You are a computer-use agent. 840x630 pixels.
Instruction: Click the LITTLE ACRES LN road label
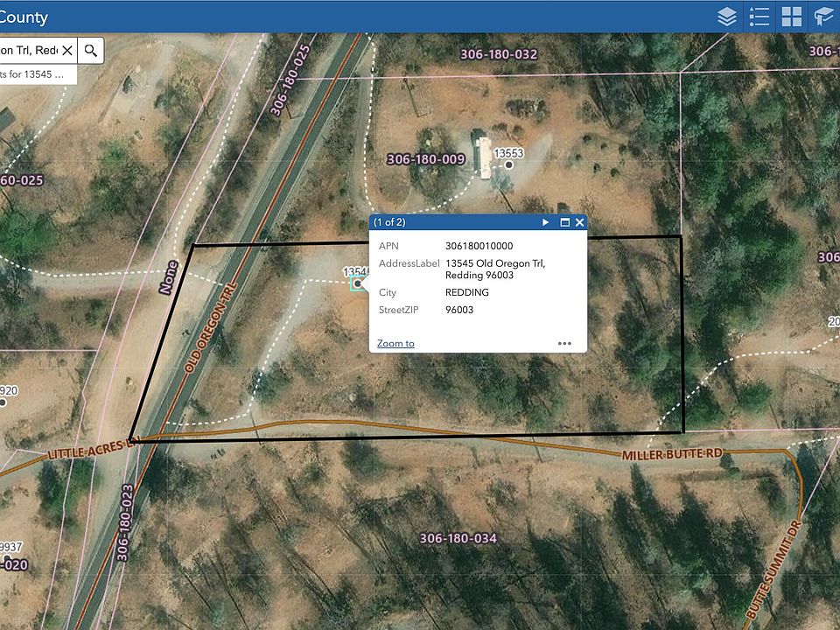94,450
